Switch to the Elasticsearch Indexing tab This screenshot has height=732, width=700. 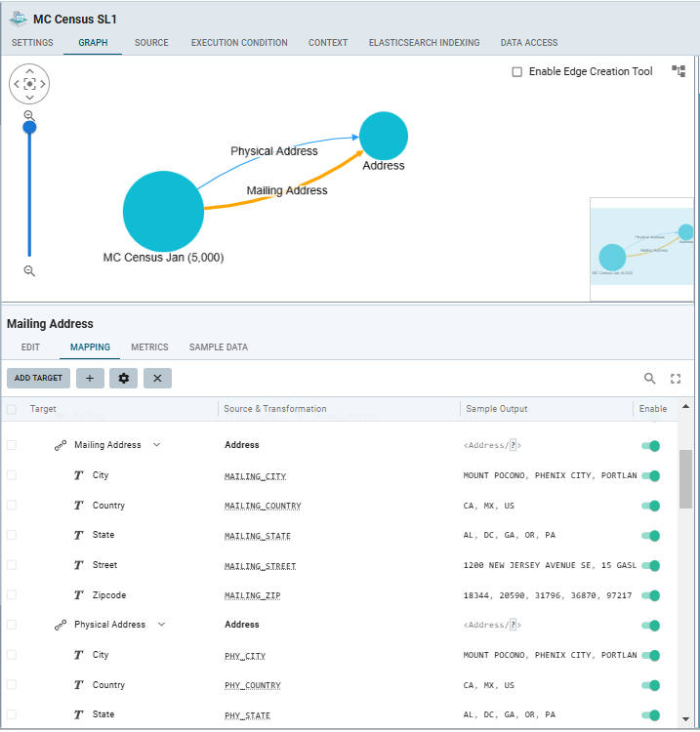(x=424, y=43)
